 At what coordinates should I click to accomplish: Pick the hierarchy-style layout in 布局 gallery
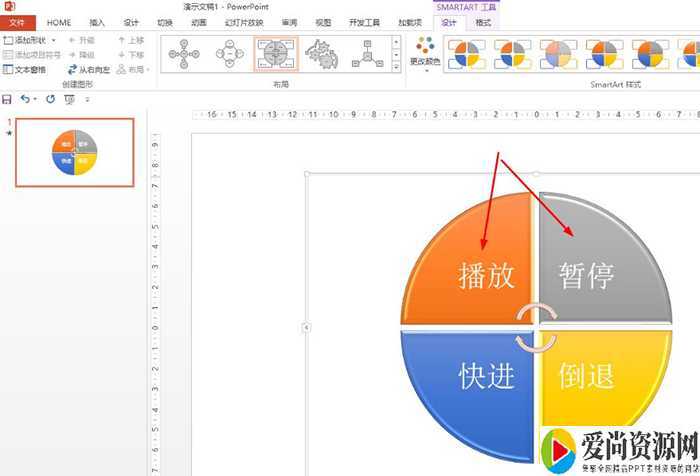click(366, 53)
